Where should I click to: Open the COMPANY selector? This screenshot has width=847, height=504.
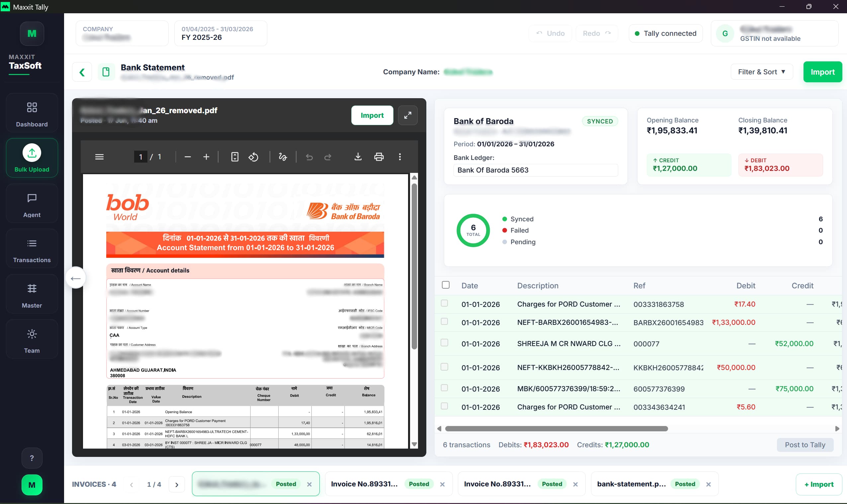point(122,33)
